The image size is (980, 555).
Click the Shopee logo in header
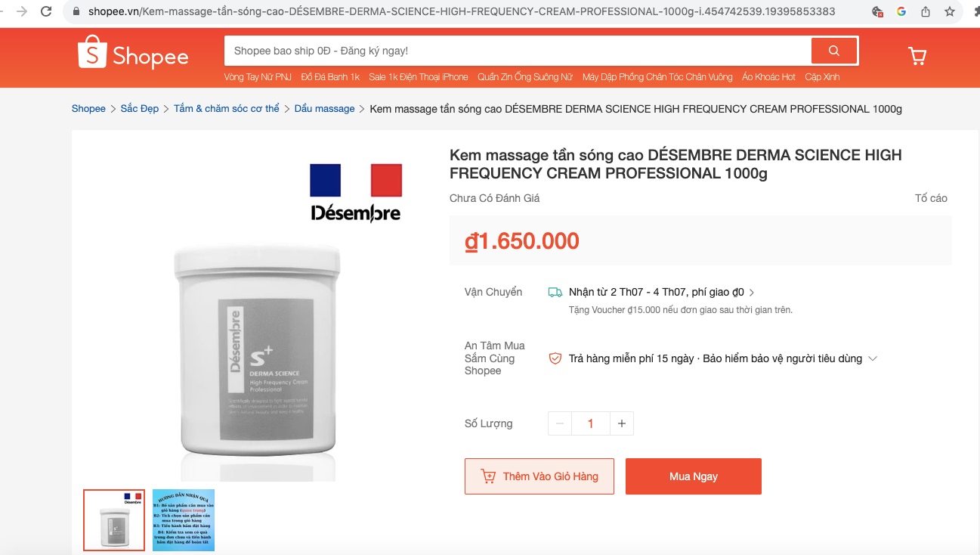click(133, 52)
